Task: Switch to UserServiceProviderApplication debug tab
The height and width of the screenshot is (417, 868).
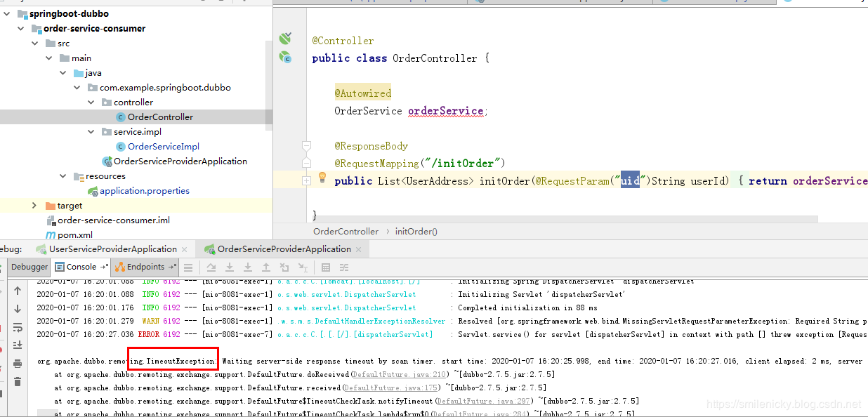Action: (x=112, y=249)
